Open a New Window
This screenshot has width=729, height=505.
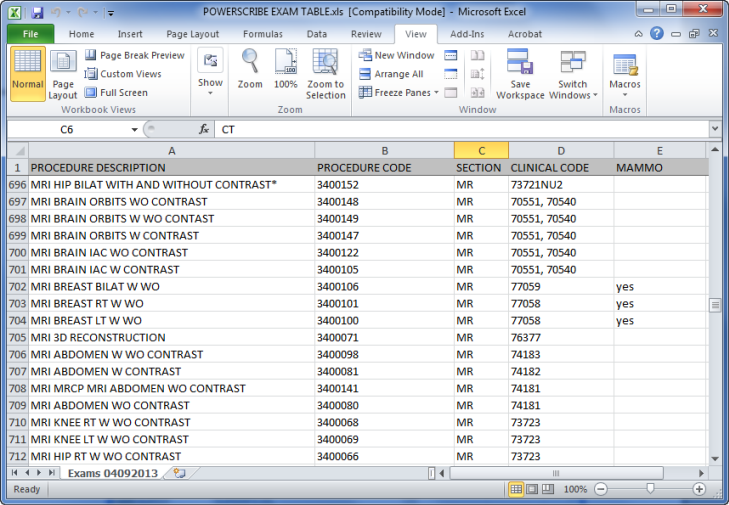tap(396, 55)
